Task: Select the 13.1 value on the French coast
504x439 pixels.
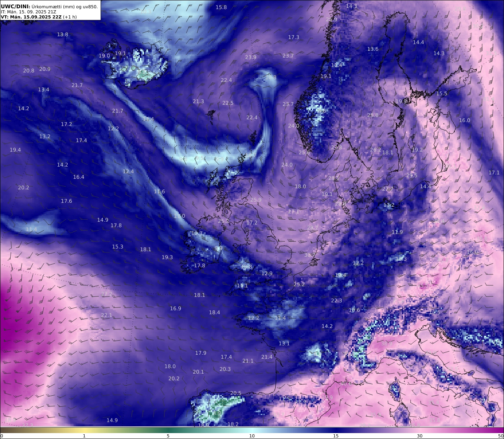Action: point(284,343)
